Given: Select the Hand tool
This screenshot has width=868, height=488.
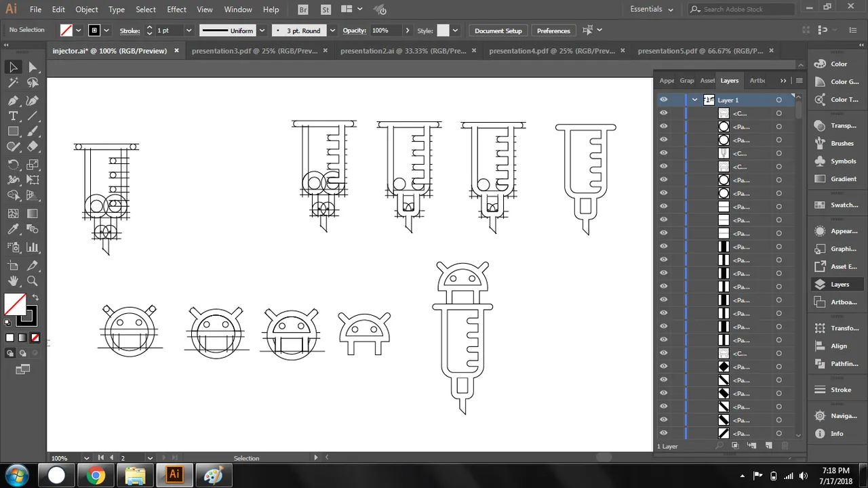Looking at the screenshot, I should [x=13, y=281].
